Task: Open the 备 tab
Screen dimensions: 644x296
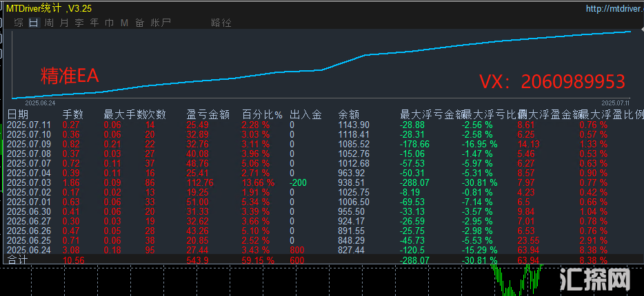Action: coord(140,23)
